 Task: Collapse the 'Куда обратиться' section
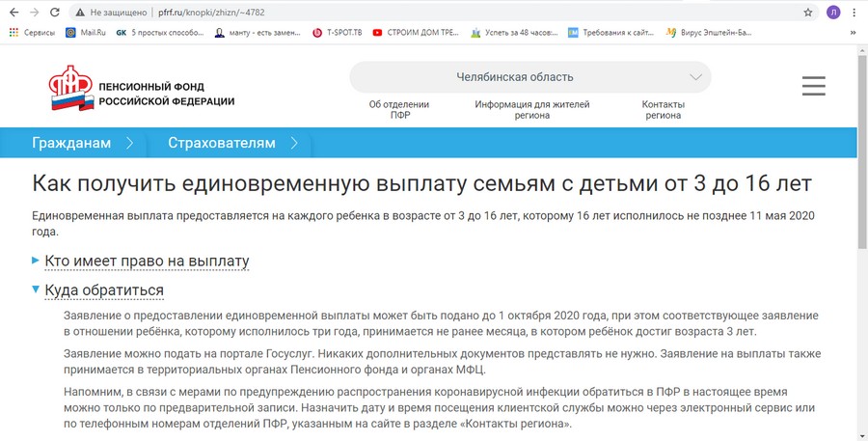click(x=103, y=290)
